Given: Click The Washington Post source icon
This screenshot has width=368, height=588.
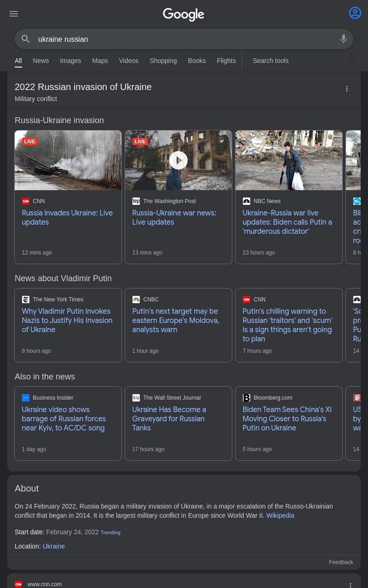Looking at the screenshot, I should point(136,201).
